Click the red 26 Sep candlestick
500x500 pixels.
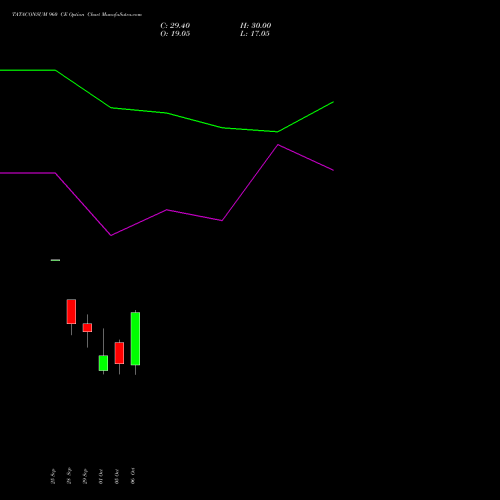(71, 312)
